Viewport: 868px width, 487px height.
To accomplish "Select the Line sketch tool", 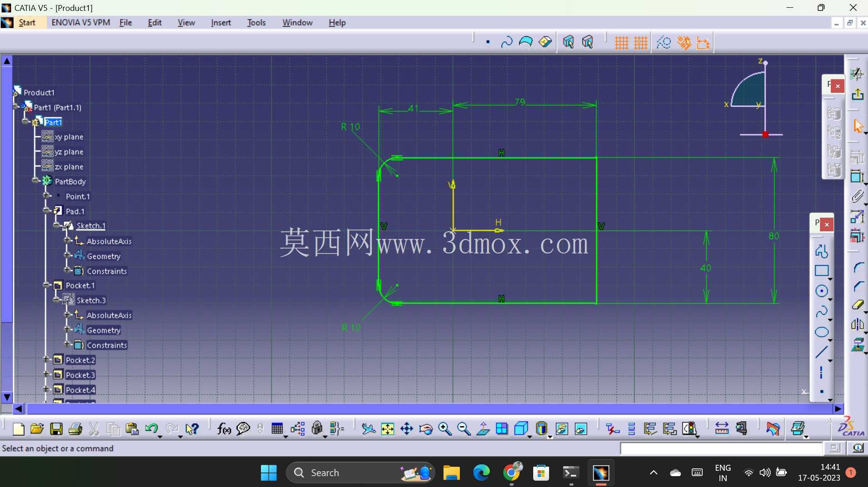I will pyautogui.click(x=821, y=352).
